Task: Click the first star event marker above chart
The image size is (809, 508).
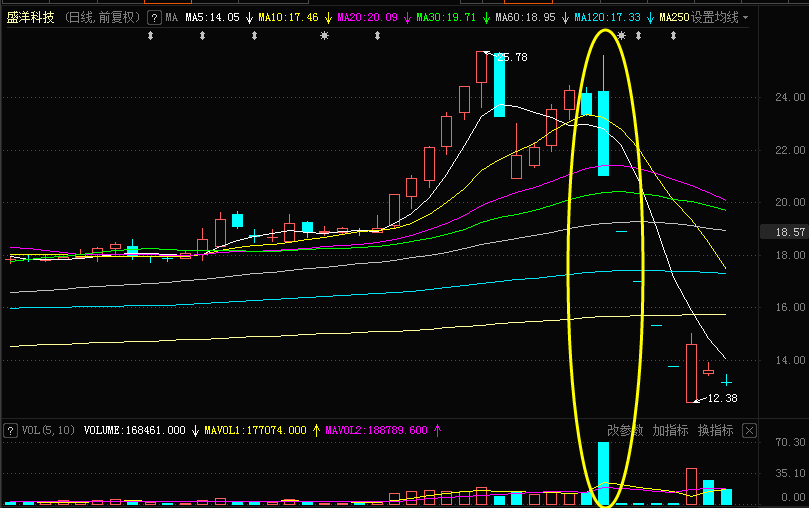Action: tap(325, 36)
